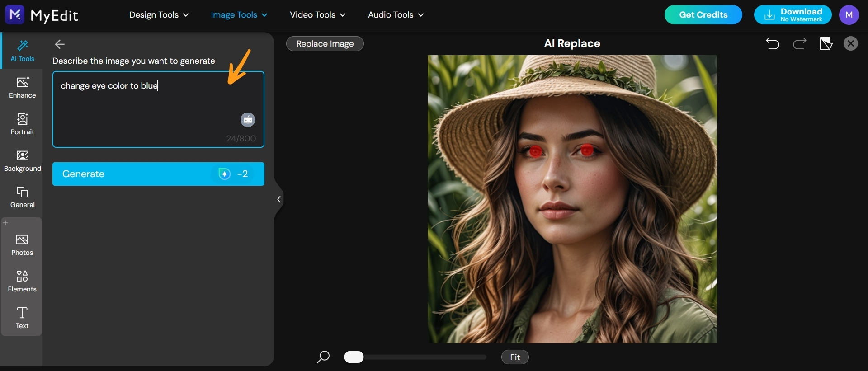The height and width of the screenshot is (371, 868).
Task: Open the General tools
Action: pos(22,197)
